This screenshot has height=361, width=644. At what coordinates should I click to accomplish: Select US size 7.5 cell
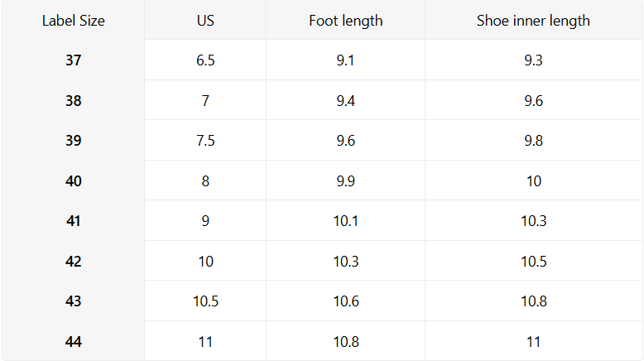[205, 141]
